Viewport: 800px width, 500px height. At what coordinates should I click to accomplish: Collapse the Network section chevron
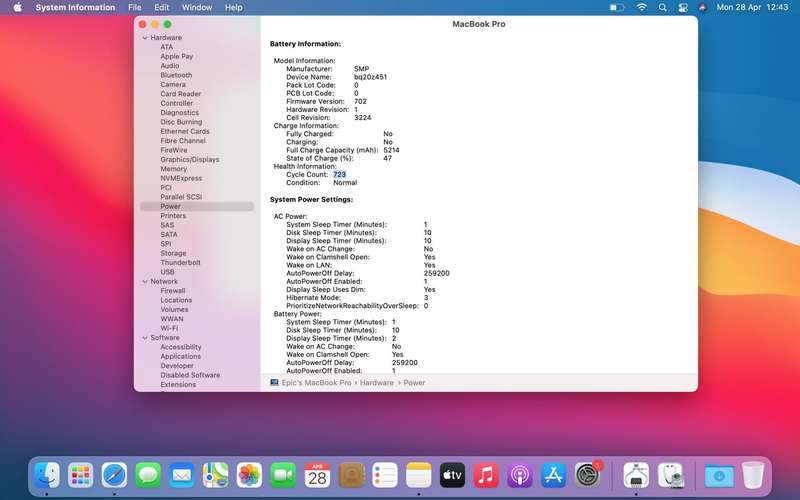tap(145, 282)
